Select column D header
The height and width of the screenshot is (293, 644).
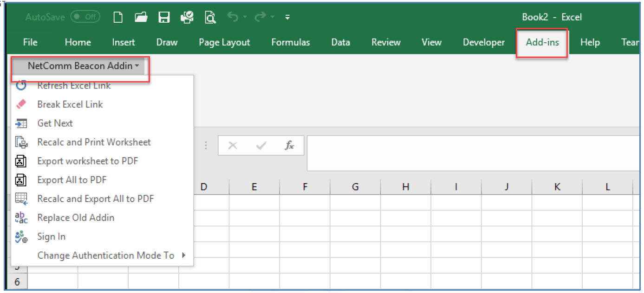(x=203, y=187)
